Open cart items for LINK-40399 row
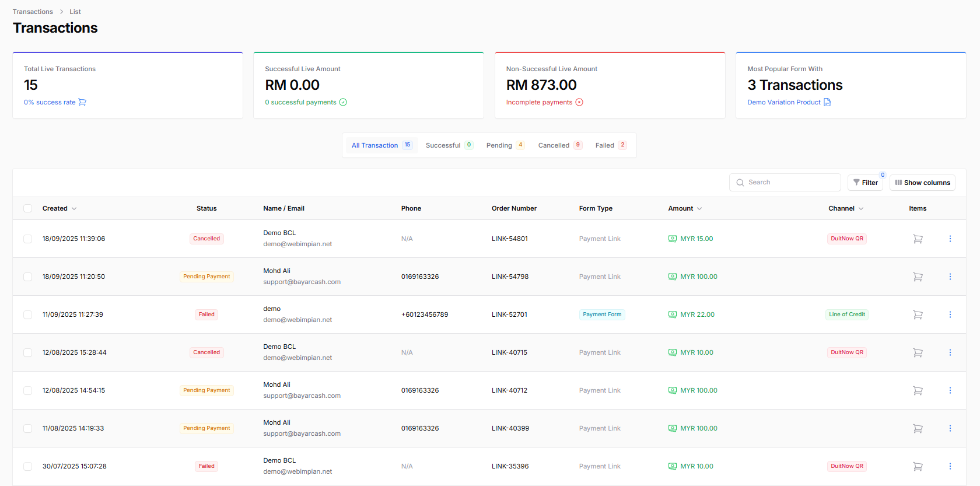This screenshot has height=486, width=980. (918, 428)
